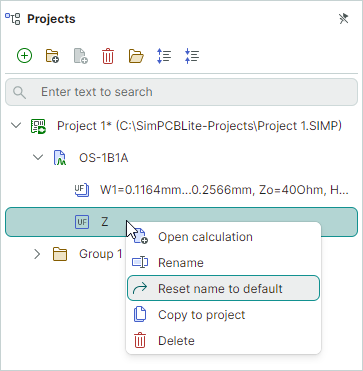Select the Z calculation item
Screen dimensions: 363x371
click(181, 222)
